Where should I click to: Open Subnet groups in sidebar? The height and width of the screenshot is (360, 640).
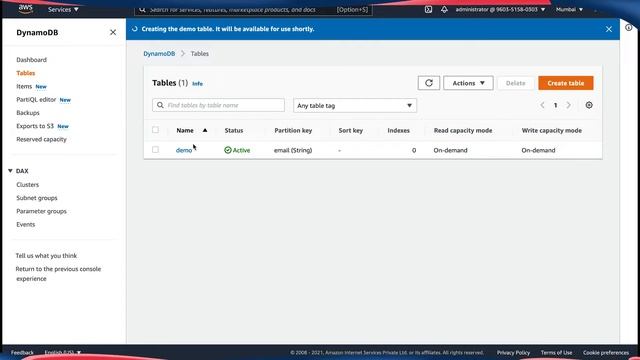[37, 198]
